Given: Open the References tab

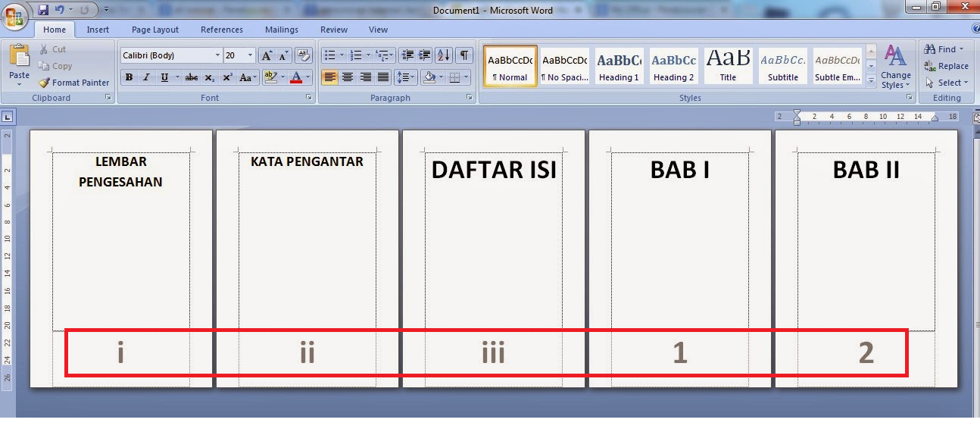Looking at the screenshot, I should coord(222,30).
